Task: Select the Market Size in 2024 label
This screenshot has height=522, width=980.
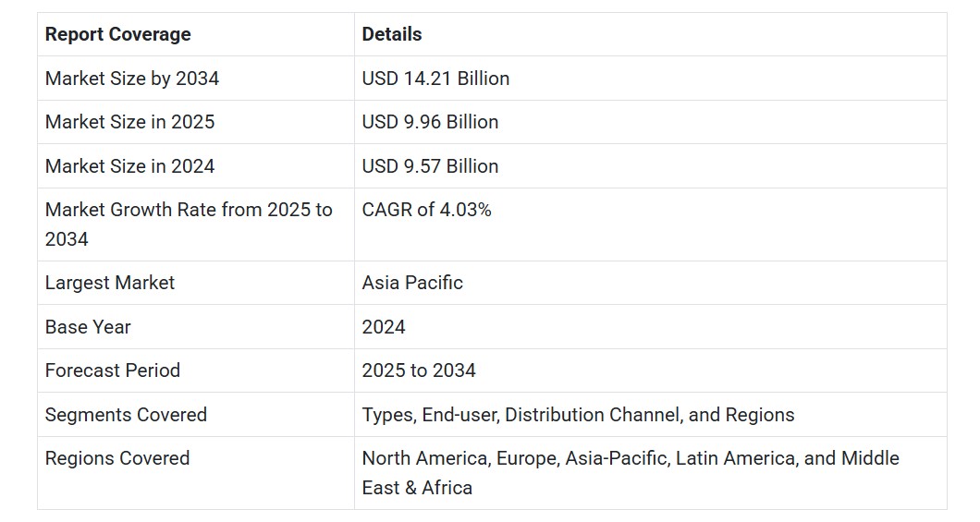Action: [x=130, y=166]
